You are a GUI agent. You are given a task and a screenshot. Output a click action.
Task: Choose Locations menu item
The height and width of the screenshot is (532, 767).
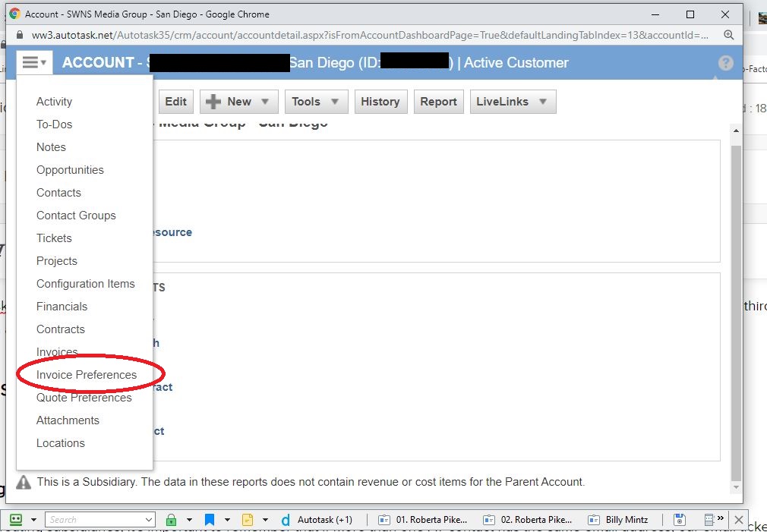61,443
